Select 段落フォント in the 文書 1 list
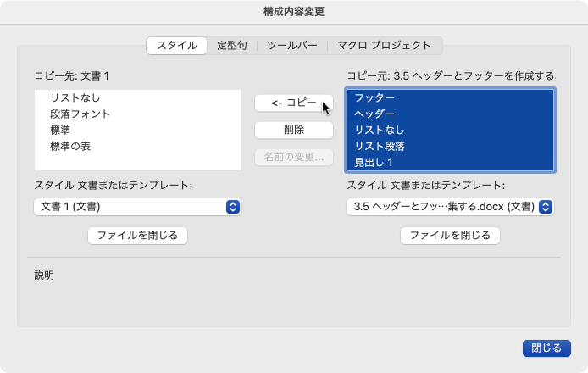588x373 pixels. click(80, 114)
